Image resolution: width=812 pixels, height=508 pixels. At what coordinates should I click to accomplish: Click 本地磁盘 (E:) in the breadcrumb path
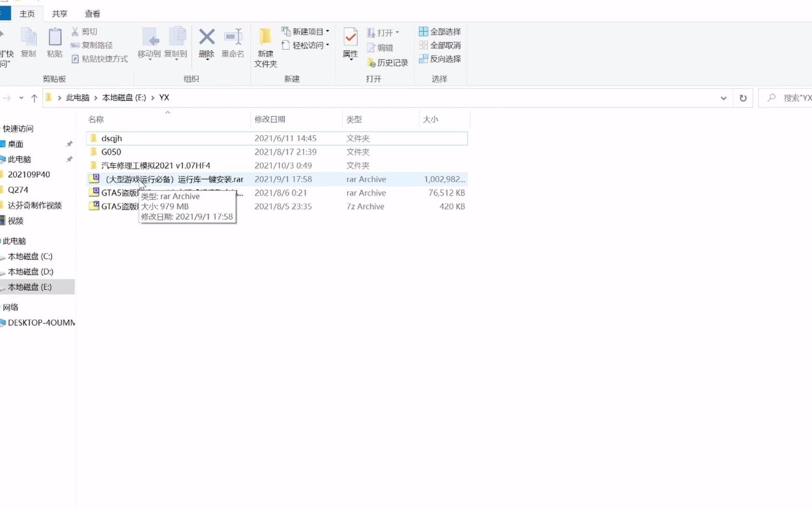pyautogui.click(x=124, y=97)
